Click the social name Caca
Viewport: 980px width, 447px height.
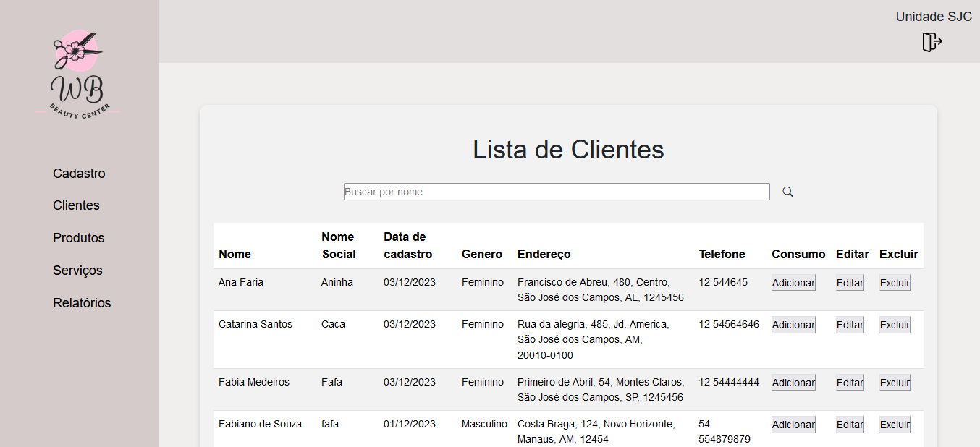click(x=333, y=324)
